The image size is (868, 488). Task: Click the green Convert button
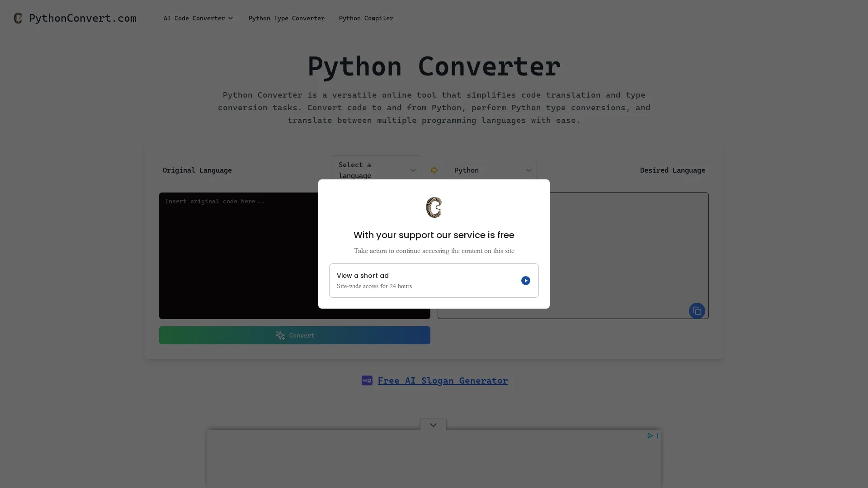294,335
